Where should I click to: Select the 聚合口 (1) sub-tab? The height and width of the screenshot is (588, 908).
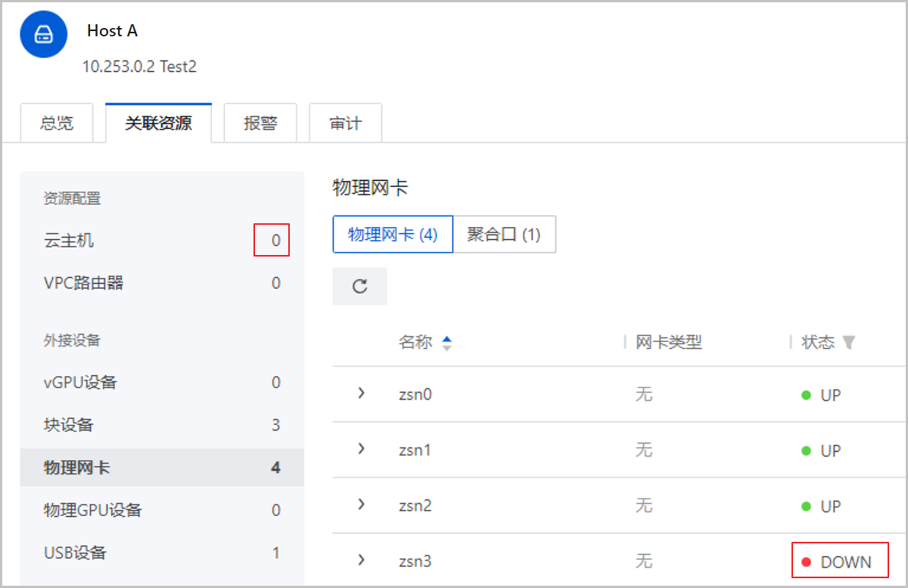(504, 235)
